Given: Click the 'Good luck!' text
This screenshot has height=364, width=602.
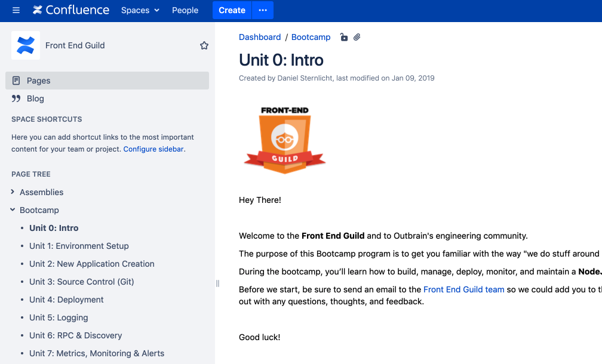Looking at the screenshot, I should [260, 337].
